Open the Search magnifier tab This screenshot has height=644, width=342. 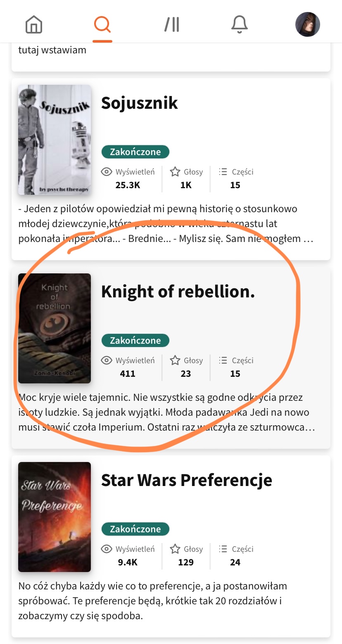pyautogui.click(x=102, y=25)
